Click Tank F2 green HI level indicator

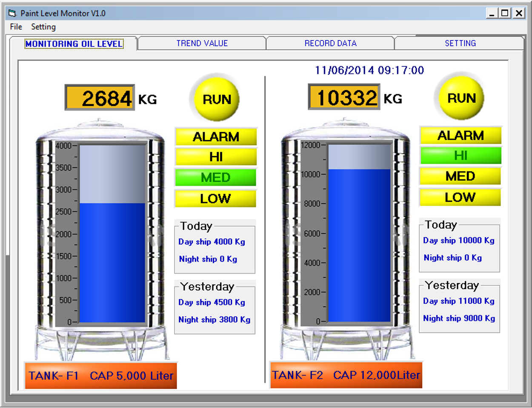[460, 156]
